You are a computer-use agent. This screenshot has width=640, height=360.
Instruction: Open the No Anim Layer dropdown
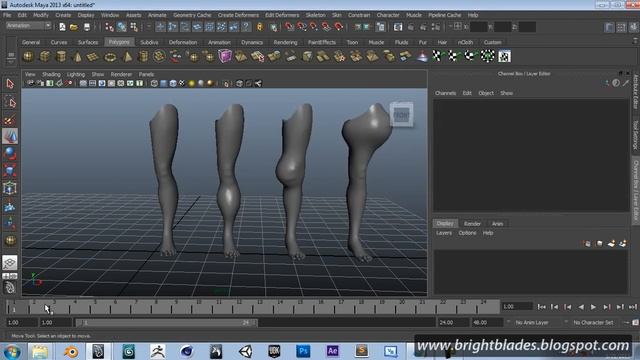point(531,322)
